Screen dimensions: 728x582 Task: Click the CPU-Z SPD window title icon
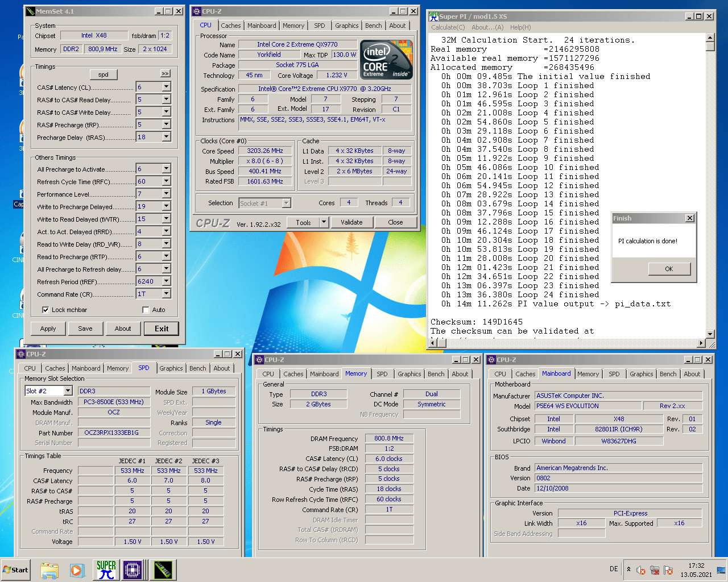pyautogui.click(x=21, y=354)
